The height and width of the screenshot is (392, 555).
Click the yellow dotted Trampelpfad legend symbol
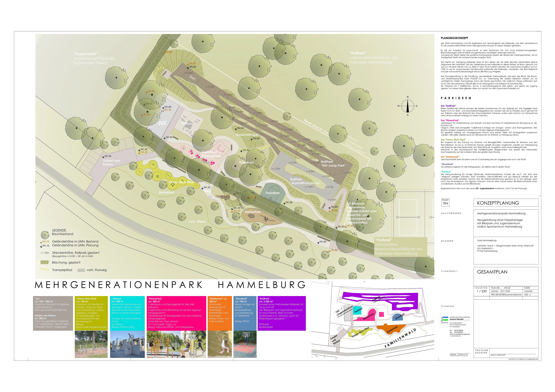coord(44,269)
